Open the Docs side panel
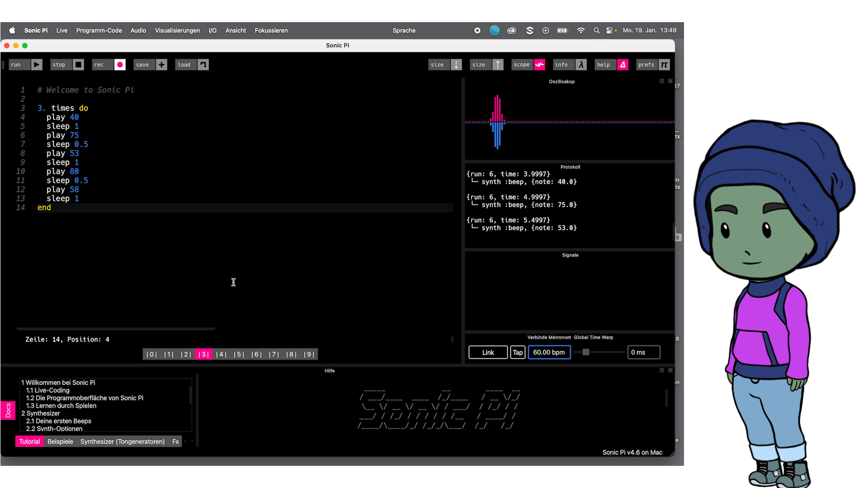Image resolution: width=868 pixels, height=488 pixels. (x=8, y=410)
